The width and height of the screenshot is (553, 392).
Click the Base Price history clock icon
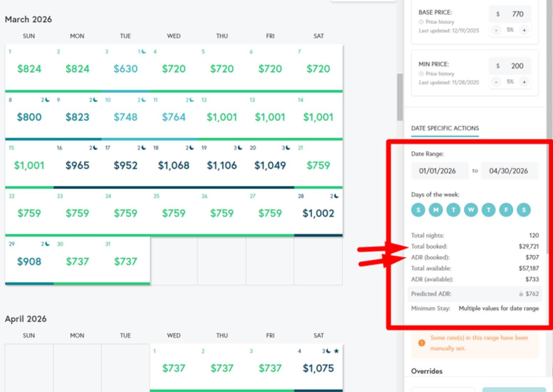421,22
